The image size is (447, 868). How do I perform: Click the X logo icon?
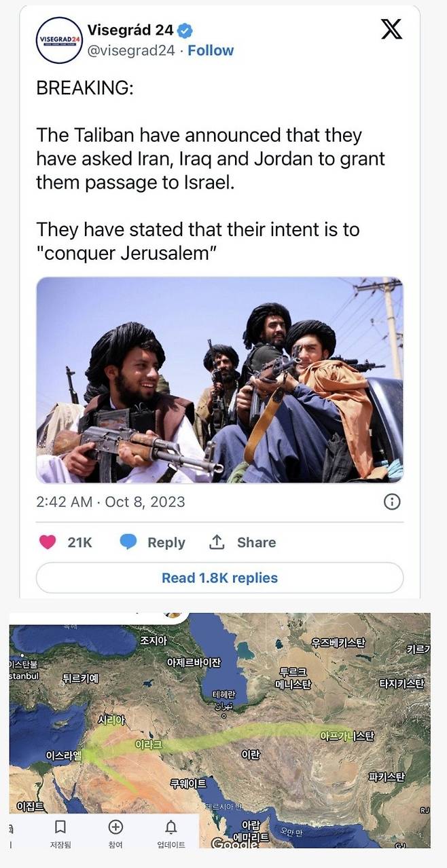[x=391, y=29]
